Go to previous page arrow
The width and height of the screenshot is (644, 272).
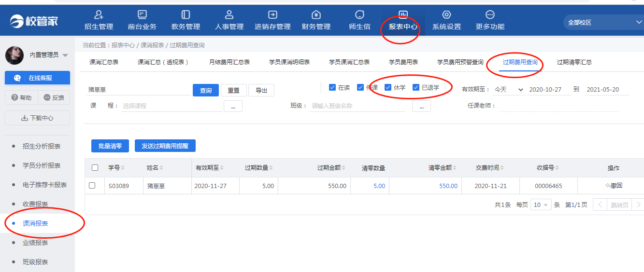[600, 204]
